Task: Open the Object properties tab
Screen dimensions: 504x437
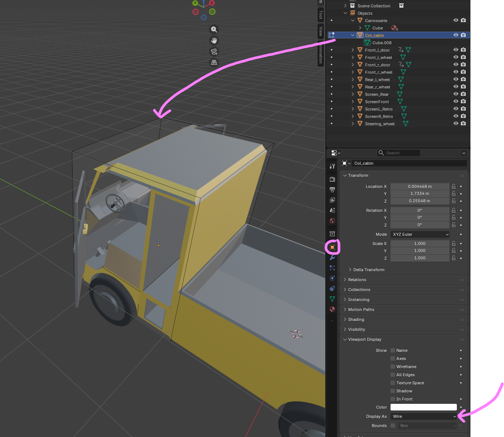Action: tap(332, 247)
